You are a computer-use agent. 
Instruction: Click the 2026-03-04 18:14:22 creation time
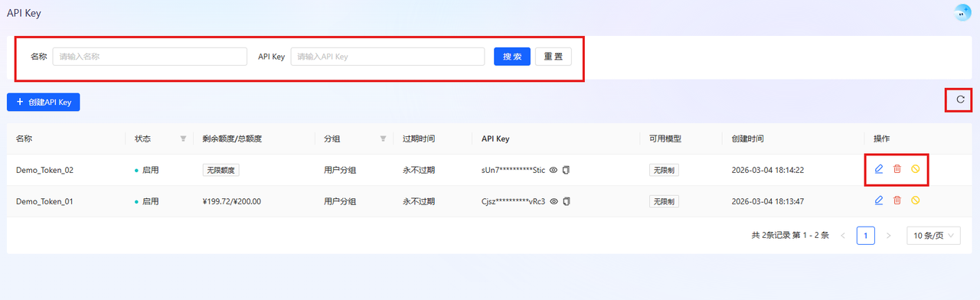coord(767,170)
